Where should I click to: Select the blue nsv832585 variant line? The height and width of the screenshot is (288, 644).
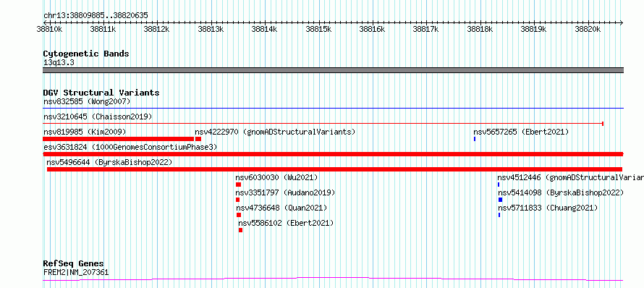pyautogui.click(x=333, y=109)
